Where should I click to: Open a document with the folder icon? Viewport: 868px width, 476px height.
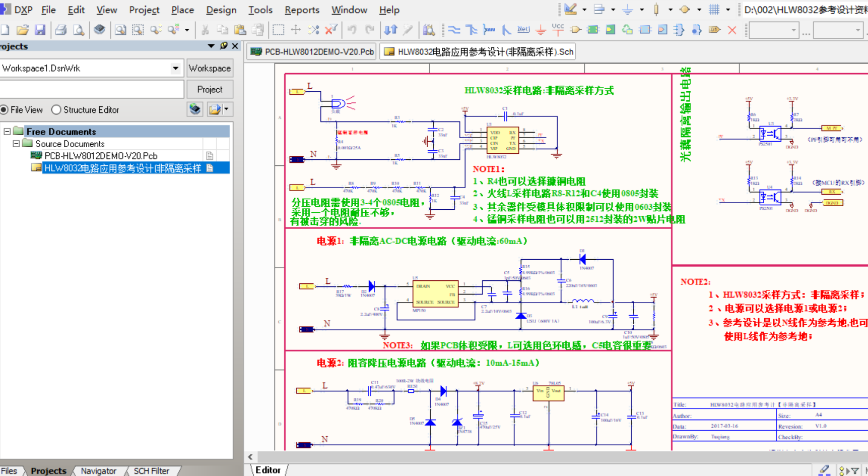tap(22, 30)
